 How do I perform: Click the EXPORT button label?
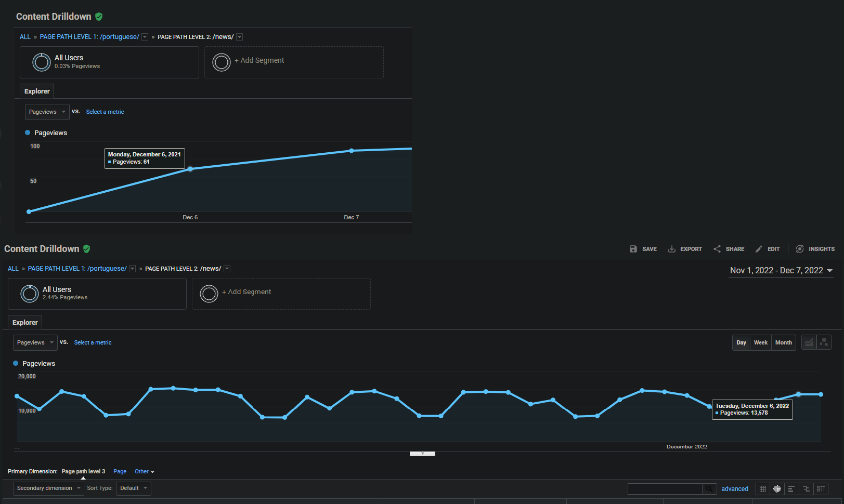tap(691, 249)
